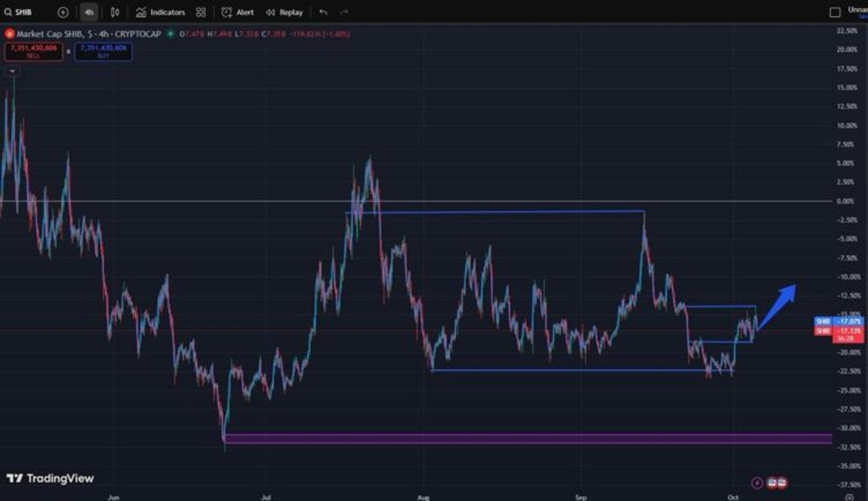Image resolution: width=868 pixels, height=501 pixels.
Task: Redo the last chart action
Action: click(x=344, y=12)
